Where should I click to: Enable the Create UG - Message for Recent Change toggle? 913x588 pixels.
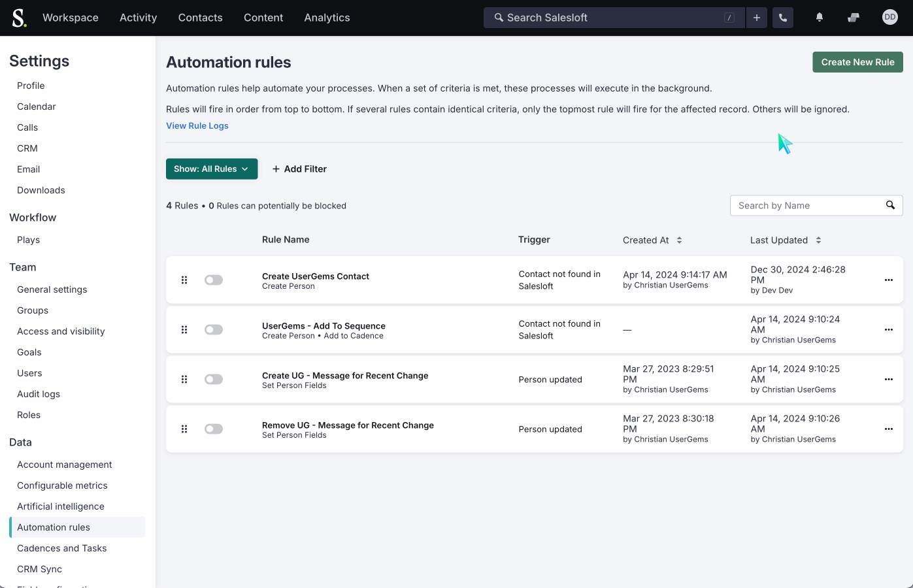coord(214,379)
